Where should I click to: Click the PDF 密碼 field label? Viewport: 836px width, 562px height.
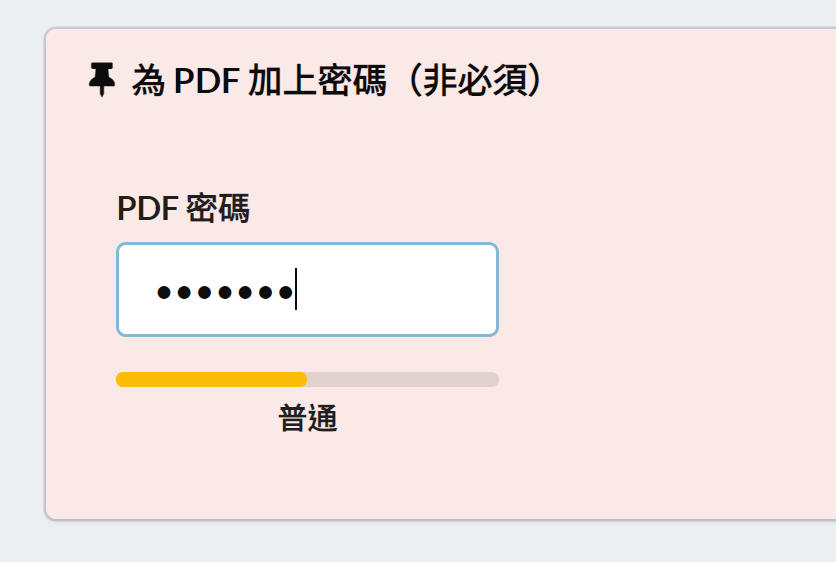(x=183, y=208)
